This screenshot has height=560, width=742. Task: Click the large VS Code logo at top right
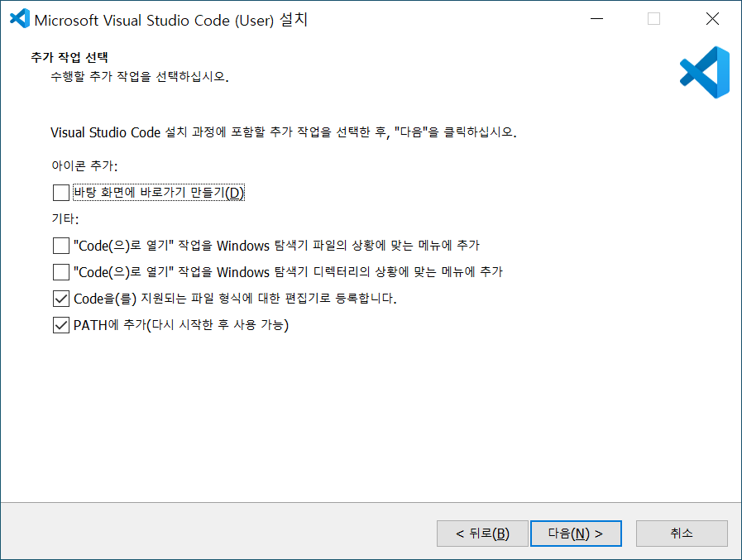[x=705, y=73]
